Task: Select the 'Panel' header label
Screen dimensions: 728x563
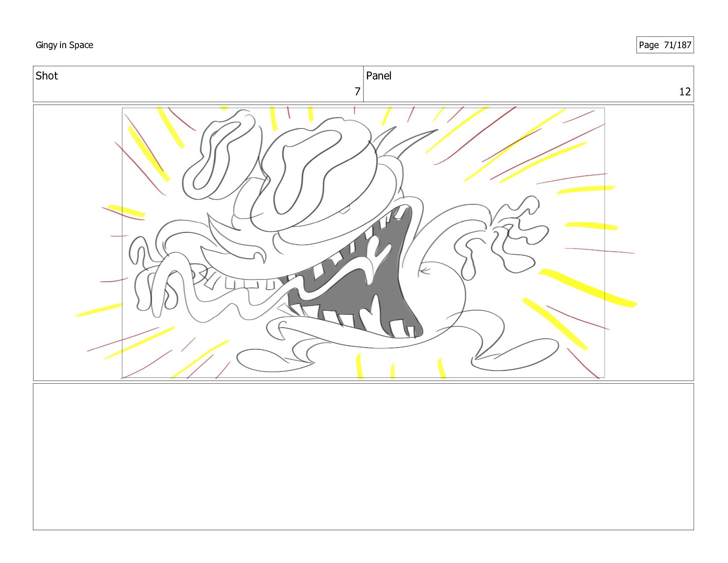Action: pos(379,76)
